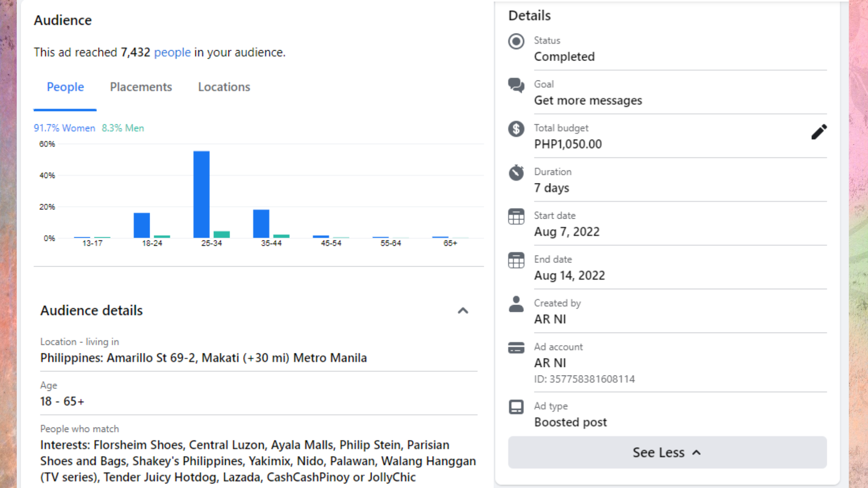
Task: Click the Duration stopwatch icon
Action: (516, 173)
